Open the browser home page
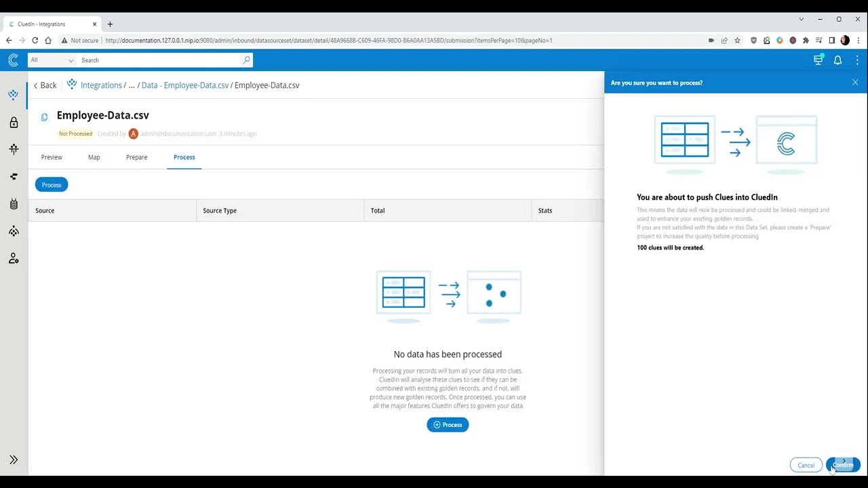Viewport: 868px width, 488px height. pyautogui.click(x=47, y=41)
